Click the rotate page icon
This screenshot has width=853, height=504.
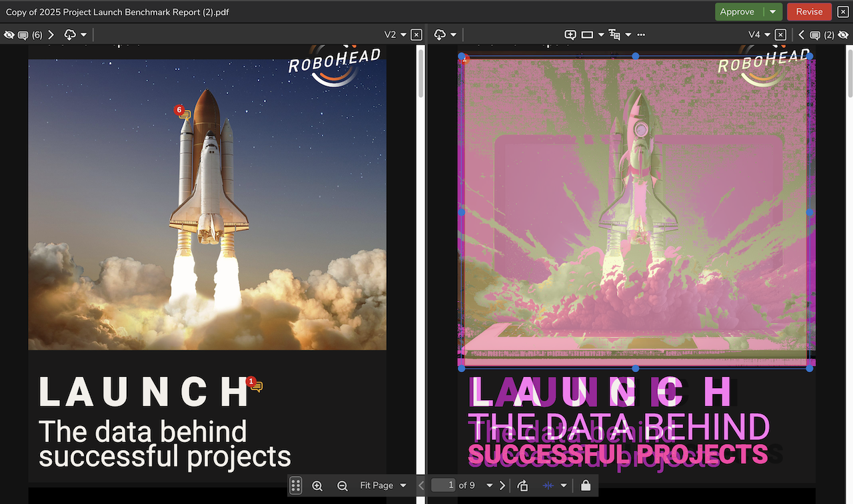(x=522, y=486)
